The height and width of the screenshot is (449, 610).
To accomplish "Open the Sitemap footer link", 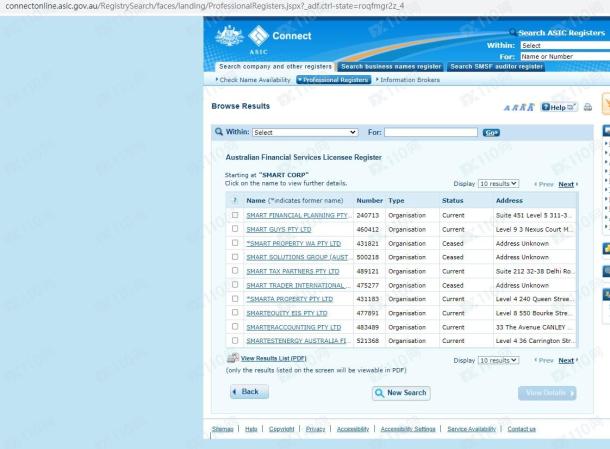I will tap(223, 429).
